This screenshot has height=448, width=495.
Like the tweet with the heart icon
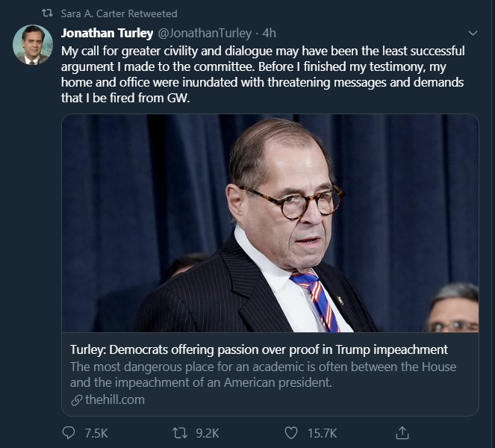[x=291, y=432]
